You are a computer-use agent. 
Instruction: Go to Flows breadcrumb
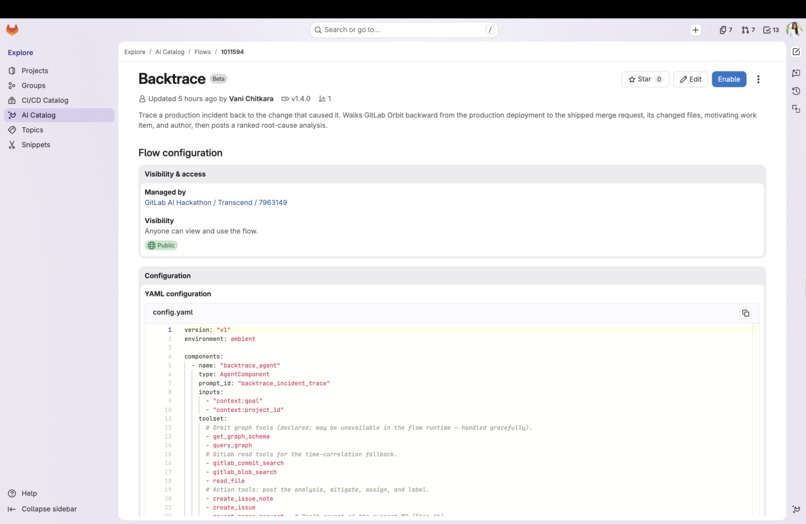(x=203, y=52)
